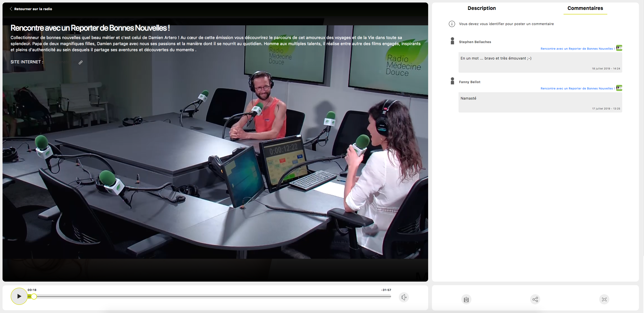Click the 18 juillet 2019 - 14:24 timestamp

tap(606, 69)
